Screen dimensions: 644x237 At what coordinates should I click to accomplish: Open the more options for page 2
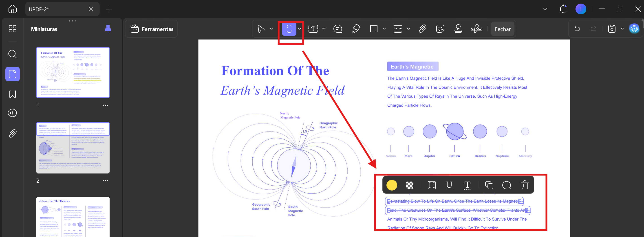106,180
